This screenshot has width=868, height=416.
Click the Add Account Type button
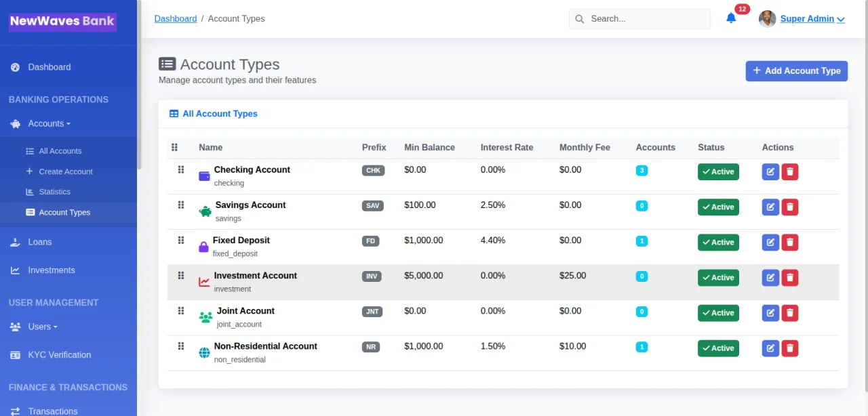[797, 70]
